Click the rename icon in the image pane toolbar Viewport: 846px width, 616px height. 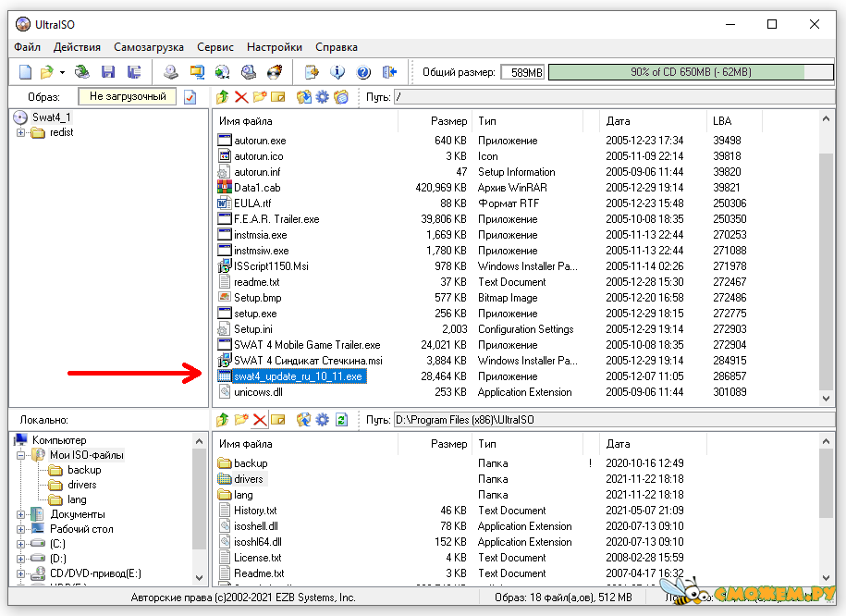coord(278,97)
